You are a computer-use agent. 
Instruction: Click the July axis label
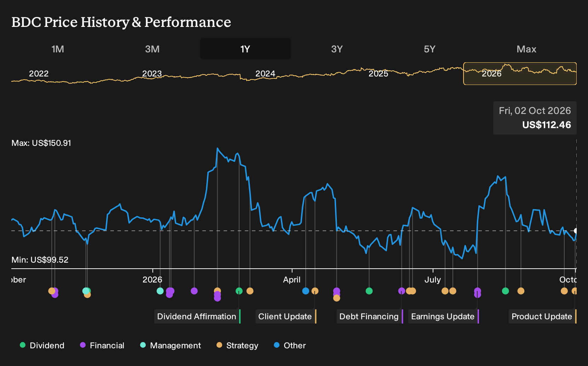433,280
